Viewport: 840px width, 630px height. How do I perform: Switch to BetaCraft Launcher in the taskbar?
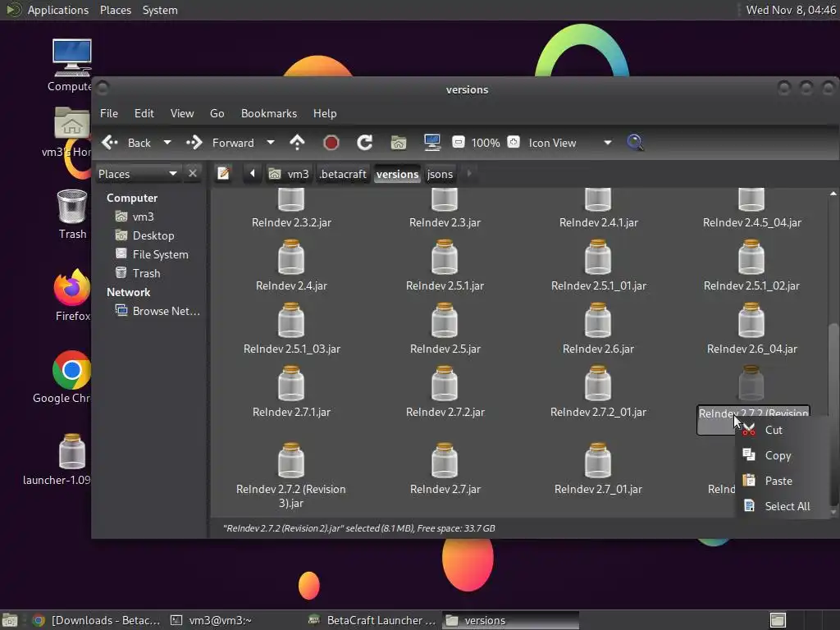[373, 620]
